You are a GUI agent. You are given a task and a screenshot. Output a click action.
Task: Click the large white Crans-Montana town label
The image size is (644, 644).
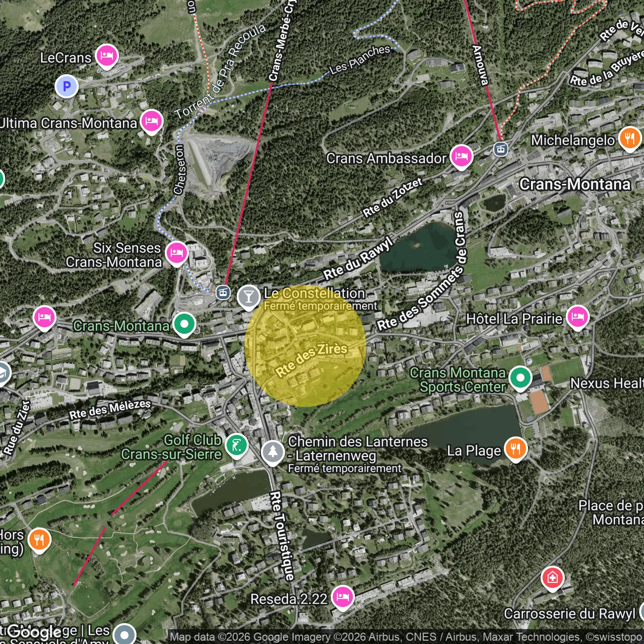[x=575, y=184]
